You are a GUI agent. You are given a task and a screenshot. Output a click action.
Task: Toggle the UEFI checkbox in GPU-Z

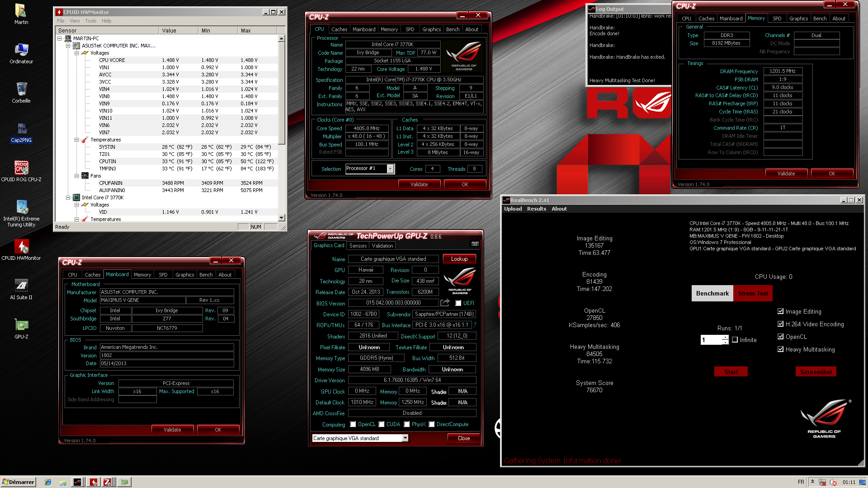tap(458, 303)
